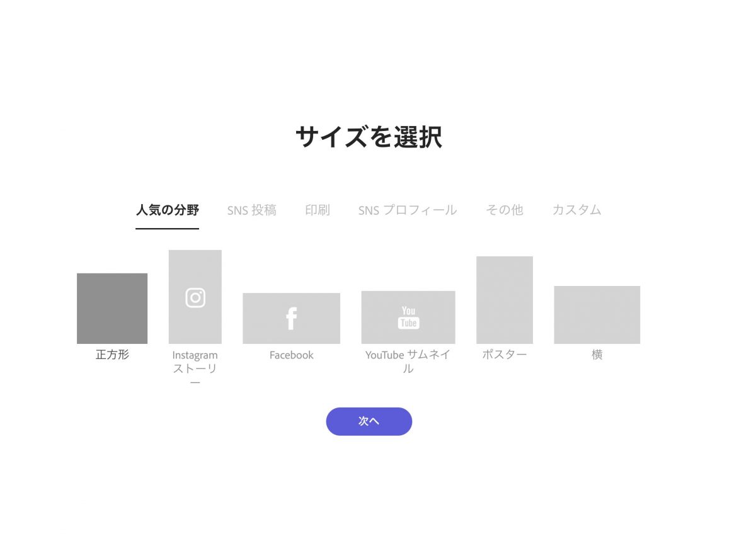756x543 pixels.
Task: Click the 横 label under the landscape tile
Action: [x=597, y=355]
